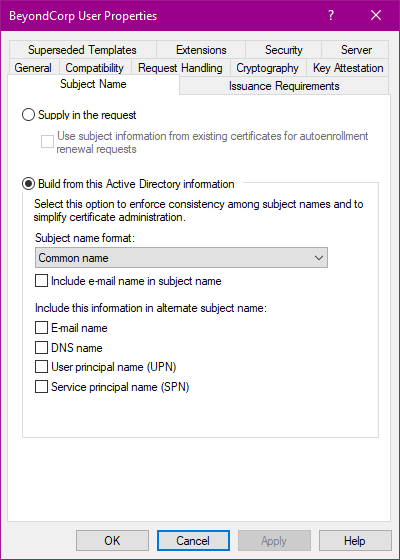
Task: Click the OK button
Action: [x=112, y=540]
